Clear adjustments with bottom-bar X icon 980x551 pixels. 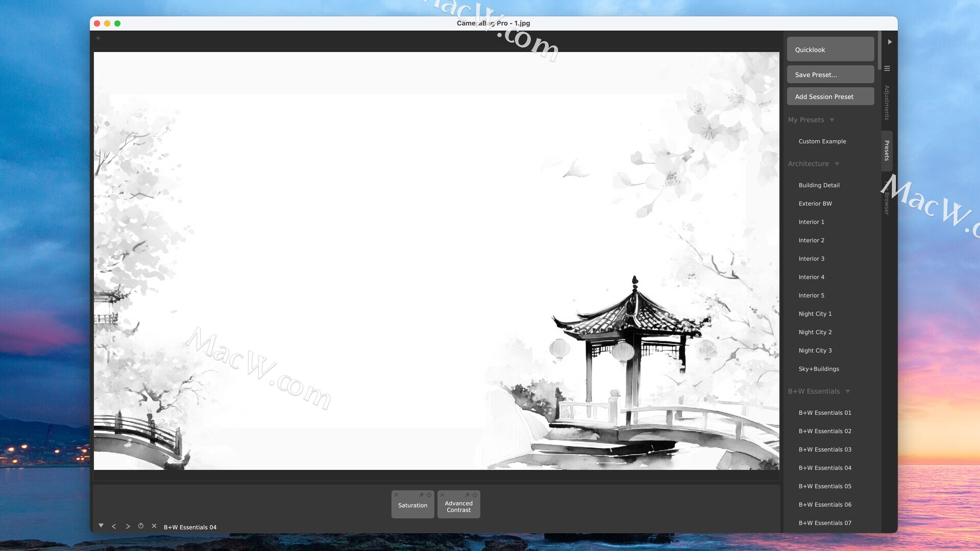click(154, 526)
